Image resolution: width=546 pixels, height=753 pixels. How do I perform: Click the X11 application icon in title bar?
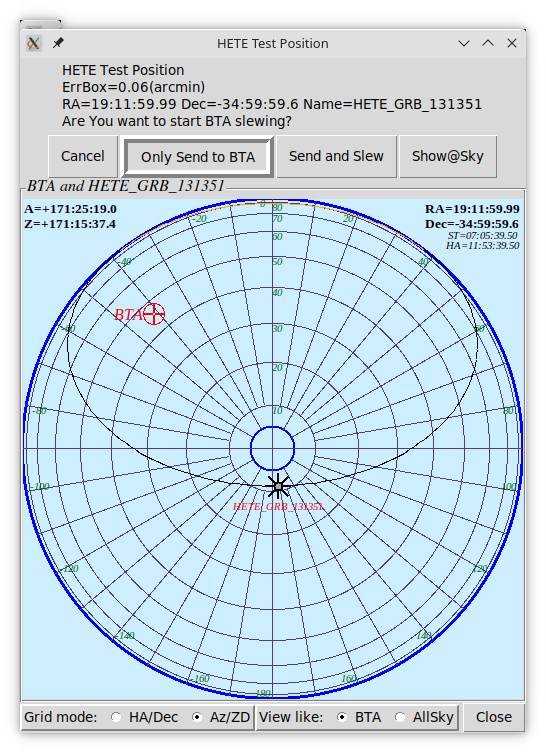click(34, 44)
